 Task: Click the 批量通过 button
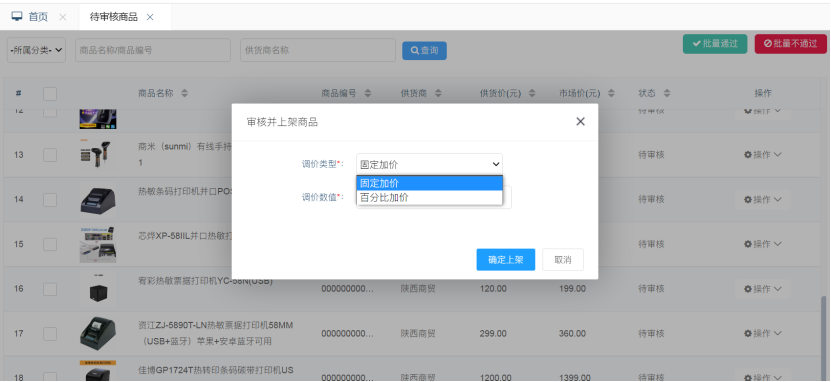(715, 44)
